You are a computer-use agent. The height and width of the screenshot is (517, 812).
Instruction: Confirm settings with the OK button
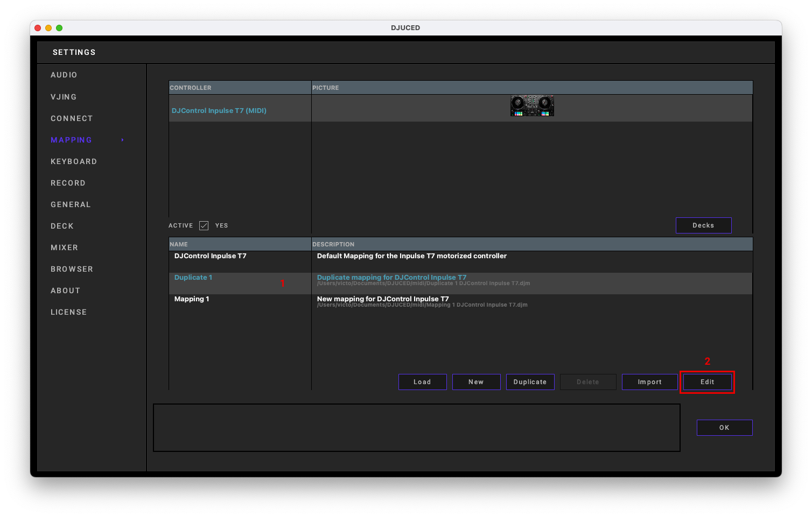pyautogui.click(x=724, y=427)
